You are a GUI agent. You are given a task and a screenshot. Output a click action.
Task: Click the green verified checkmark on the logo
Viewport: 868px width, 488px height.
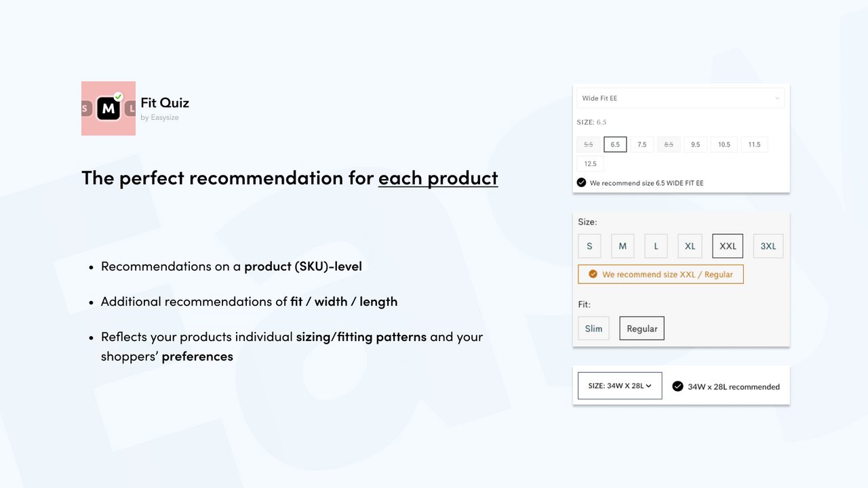pyautogui.click(x=117, y=96)
